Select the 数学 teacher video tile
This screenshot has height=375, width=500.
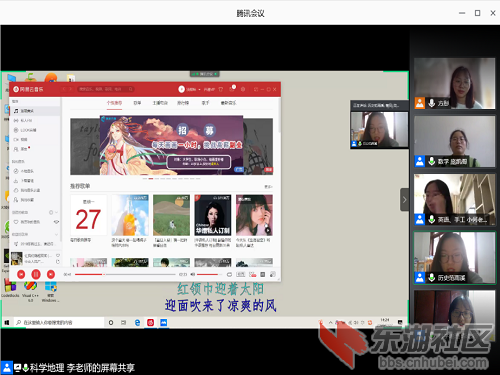pos(455,142)
